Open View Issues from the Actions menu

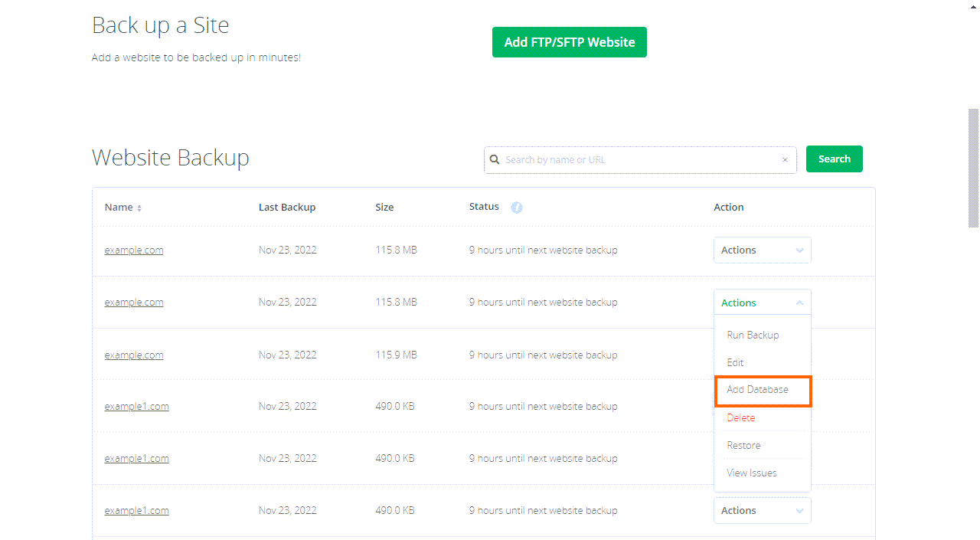point(752,473)
